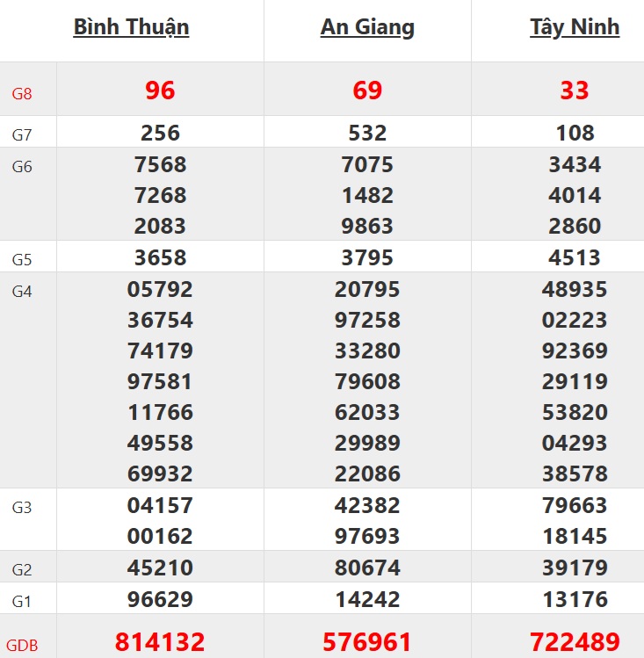Click the GDB special prize label

click(22, 645)
